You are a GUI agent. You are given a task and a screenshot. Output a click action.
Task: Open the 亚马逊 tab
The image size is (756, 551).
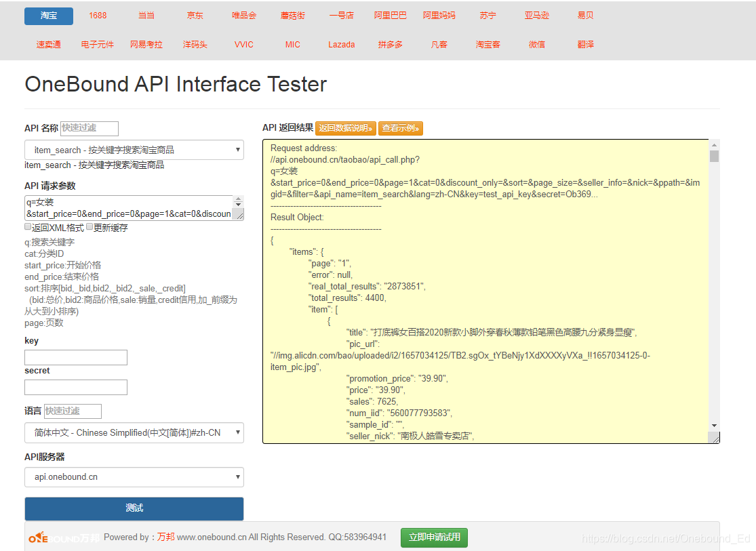point(536,16)
